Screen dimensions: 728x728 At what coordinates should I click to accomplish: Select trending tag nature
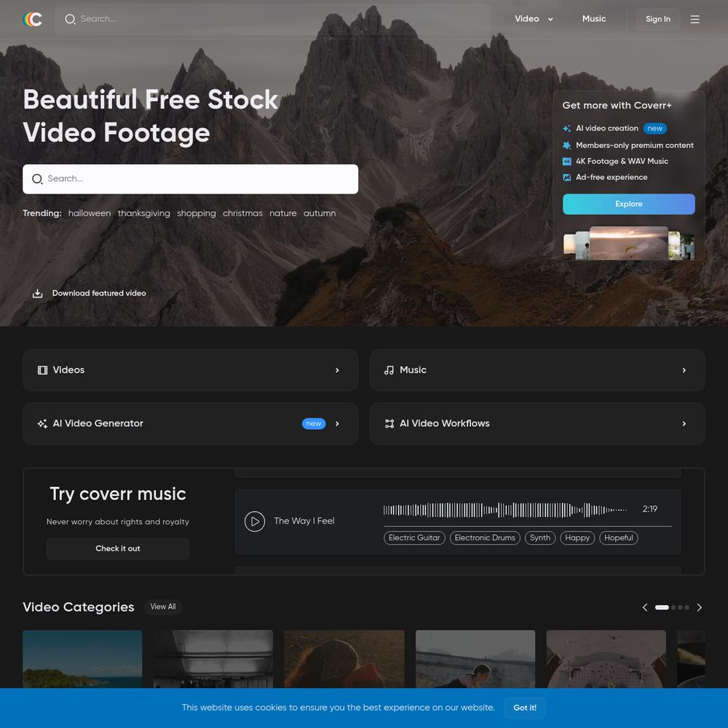[282, 213]
